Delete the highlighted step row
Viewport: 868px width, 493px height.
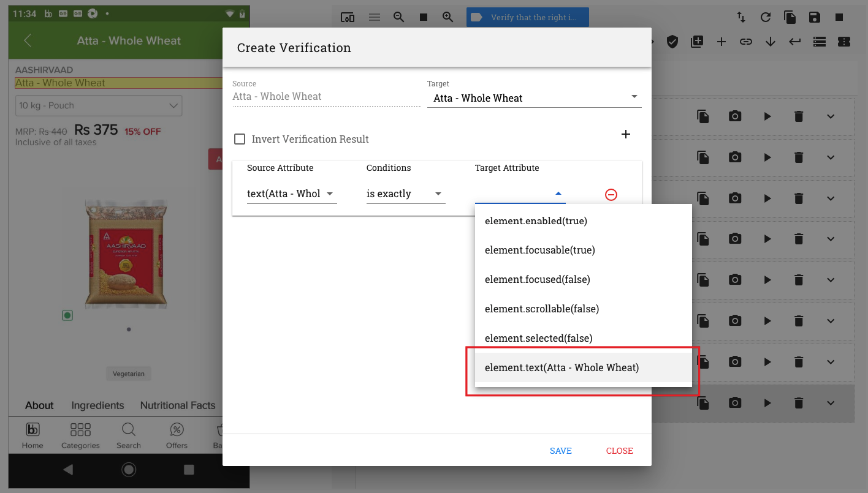pyautogui.click(x=799, y=403)
